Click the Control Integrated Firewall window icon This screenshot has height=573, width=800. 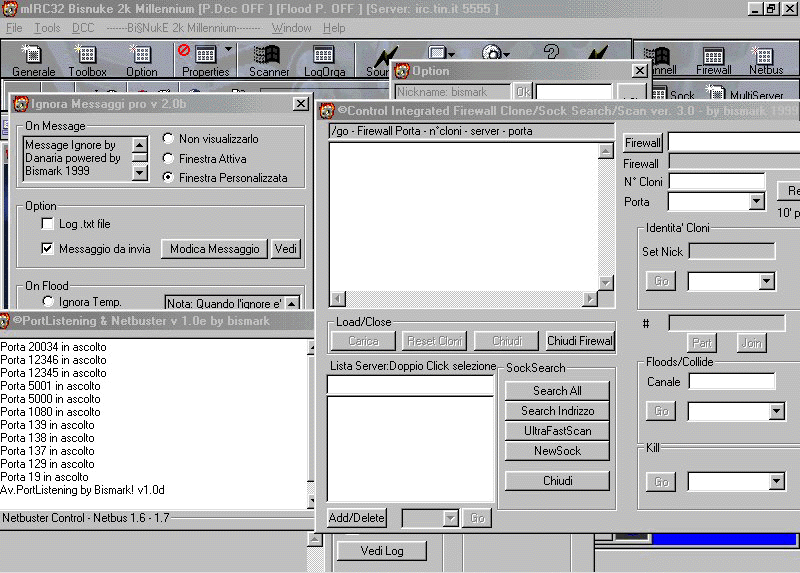point(328,111)
